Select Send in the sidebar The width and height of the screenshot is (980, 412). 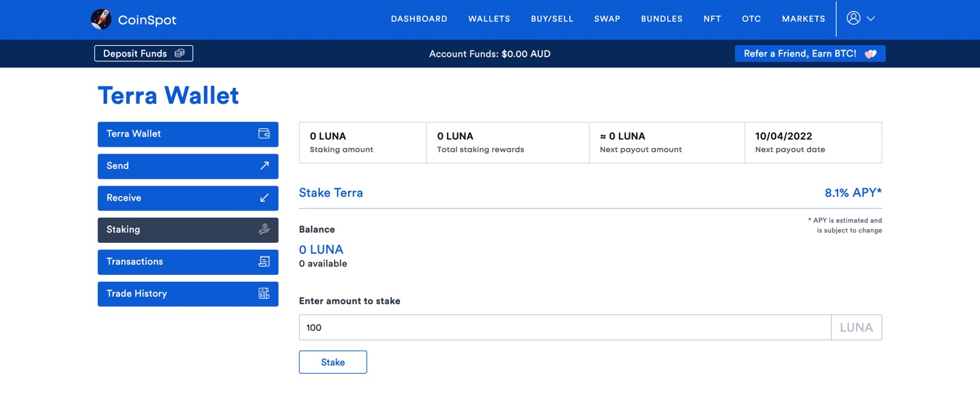(x=188, y=166)
